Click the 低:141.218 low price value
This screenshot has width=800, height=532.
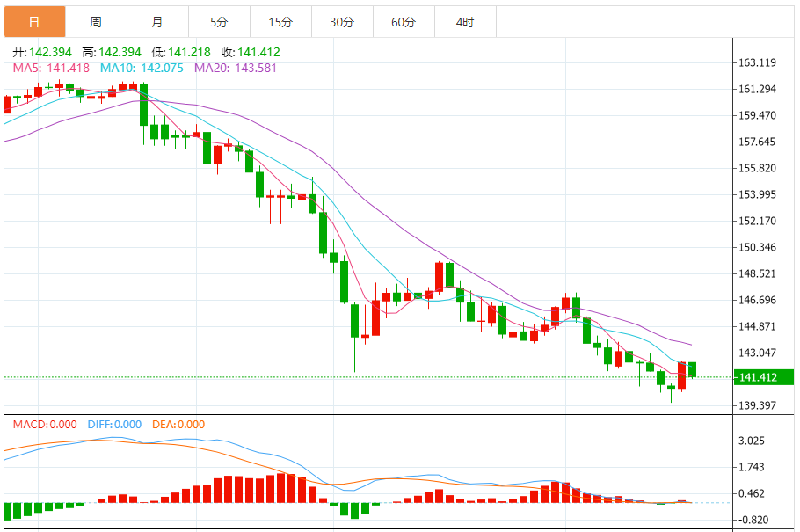click(x=181, y=52)
